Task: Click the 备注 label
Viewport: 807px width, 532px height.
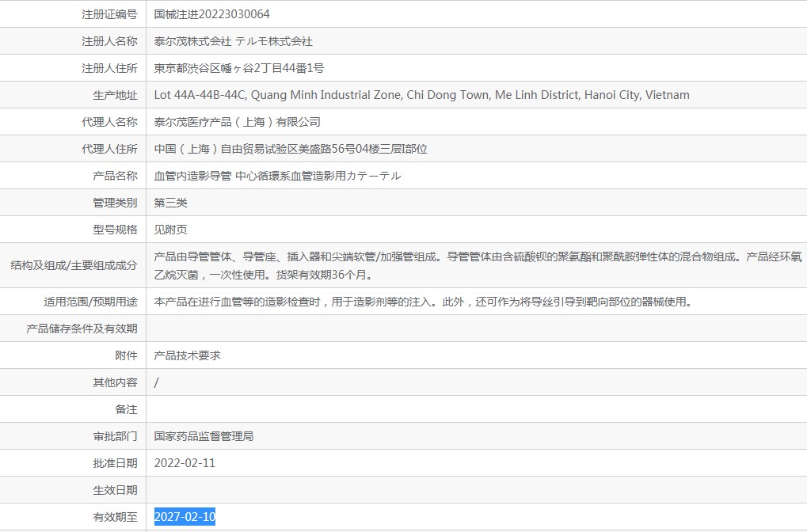Action: tap(126, 409)
